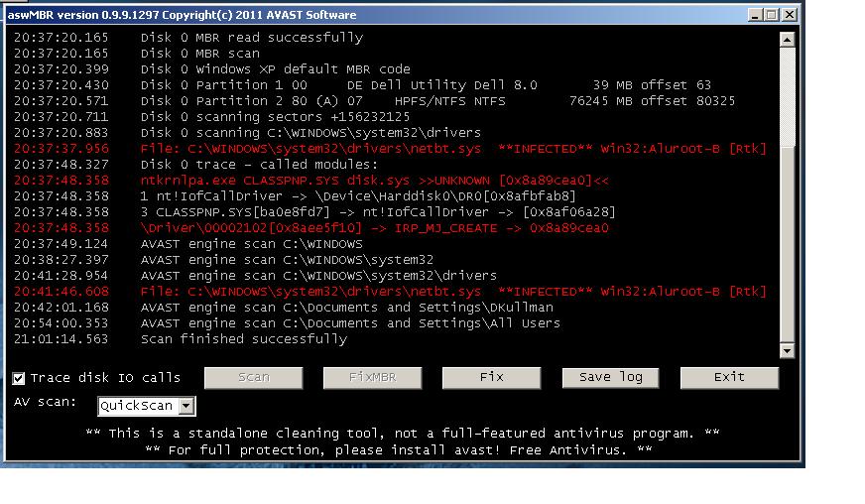The height and width of the screenshot is (504, 865).
Task: Select the Partition 2 HPFS/NTFS line
Action: [x=375, y=101]
